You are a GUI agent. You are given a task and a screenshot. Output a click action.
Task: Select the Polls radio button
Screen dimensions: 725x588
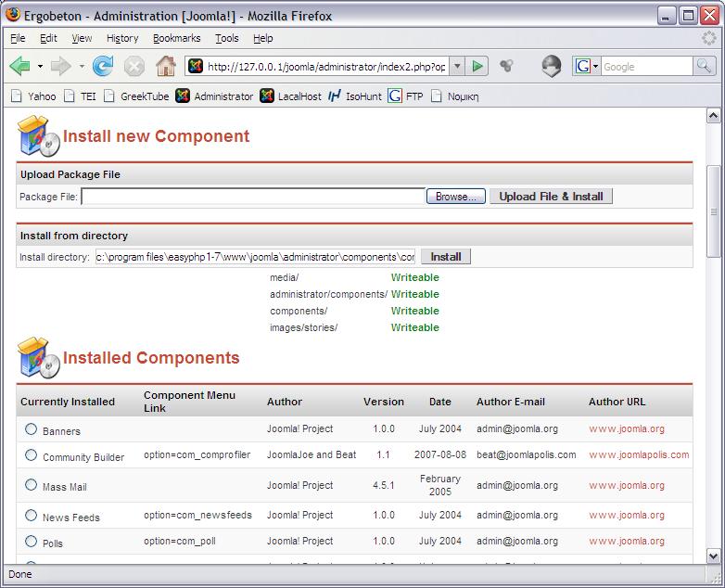[x=31, y=541]
